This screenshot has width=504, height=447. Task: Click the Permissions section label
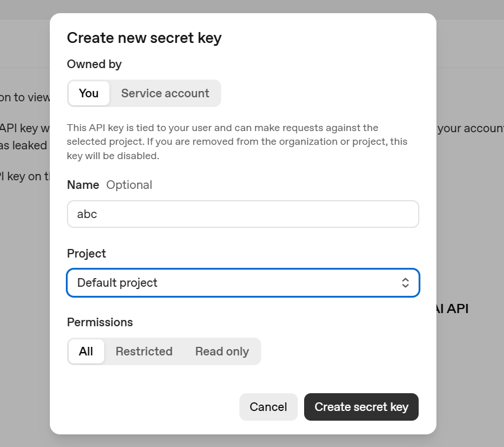coord(100,322)
